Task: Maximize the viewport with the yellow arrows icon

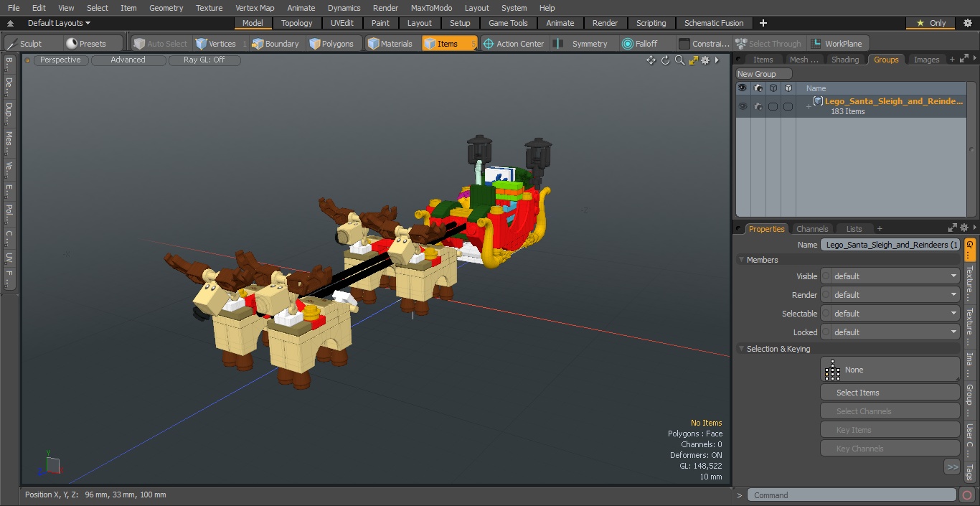Action: pos(693,60)
